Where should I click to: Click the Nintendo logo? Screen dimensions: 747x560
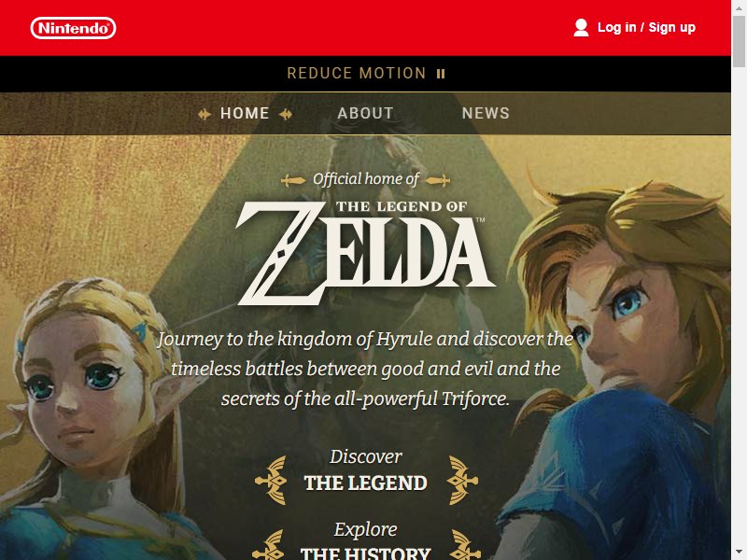pyautogui.click(x=73, y=28)
